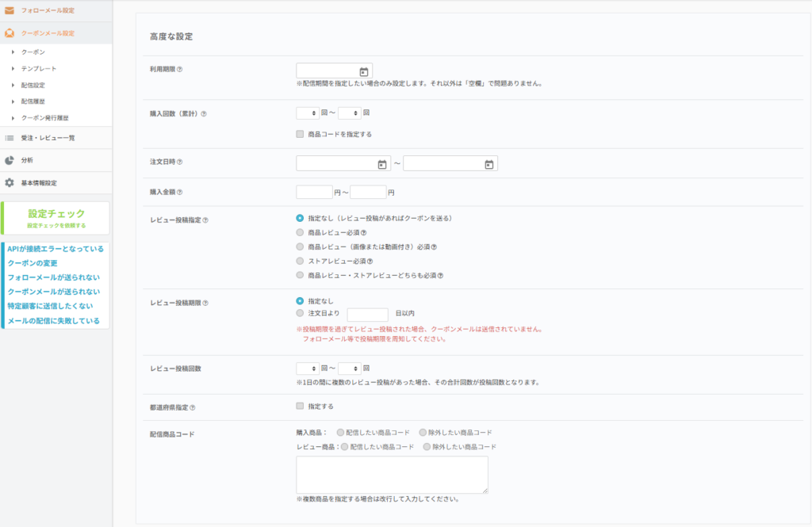Open the レビュー投稿回数 maximum count dropdown
The image size is (812, 527).
pyautogui.click(x=349, y=369)
